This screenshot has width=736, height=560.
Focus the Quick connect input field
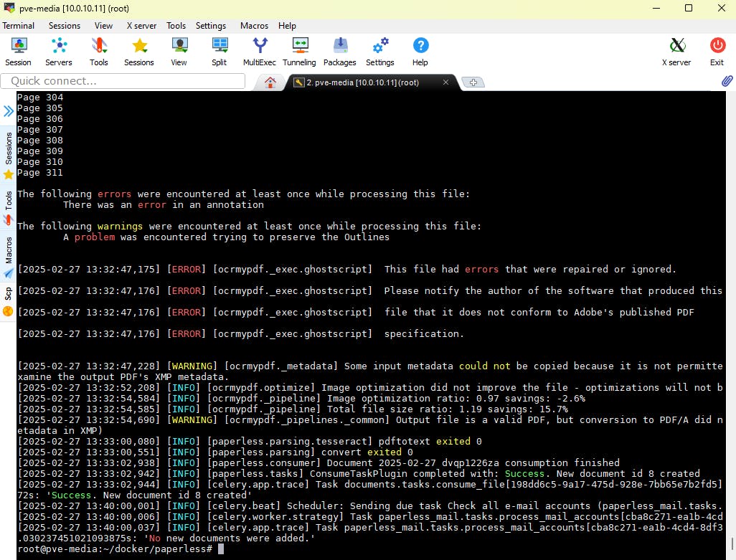pyautogui.click(x=123, y=81)
